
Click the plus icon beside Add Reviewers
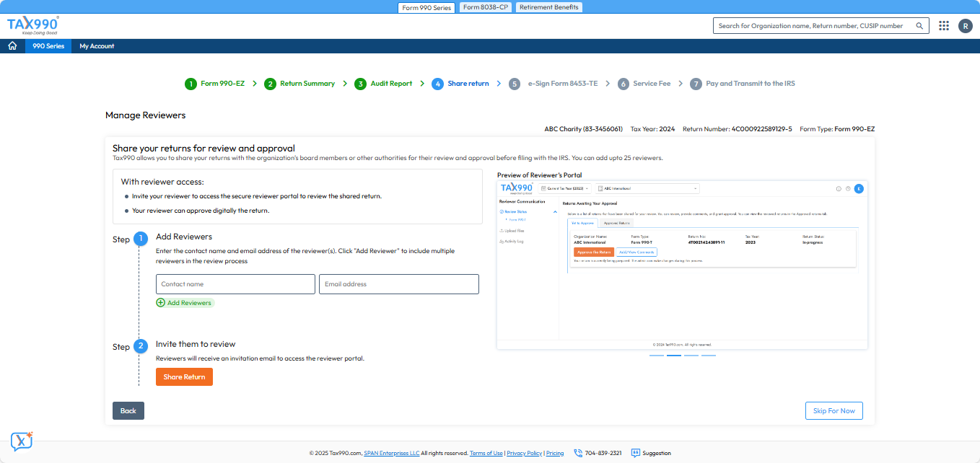pyautogui.click(x=160, y=303)
